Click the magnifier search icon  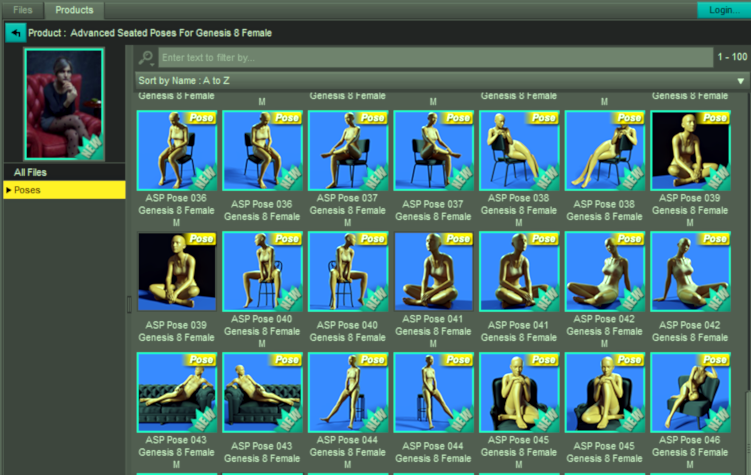coord(146,58)
